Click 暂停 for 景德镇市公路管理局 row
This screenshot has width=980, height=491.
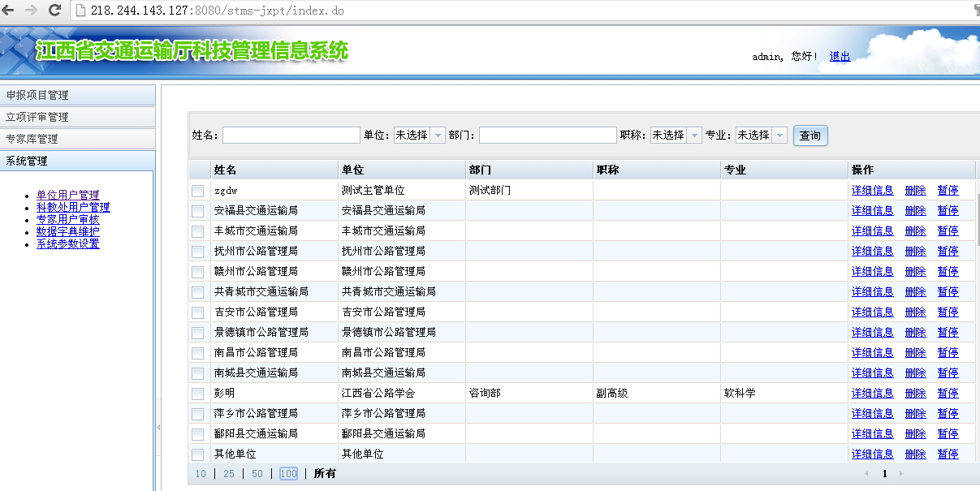[x=948, y=333]
